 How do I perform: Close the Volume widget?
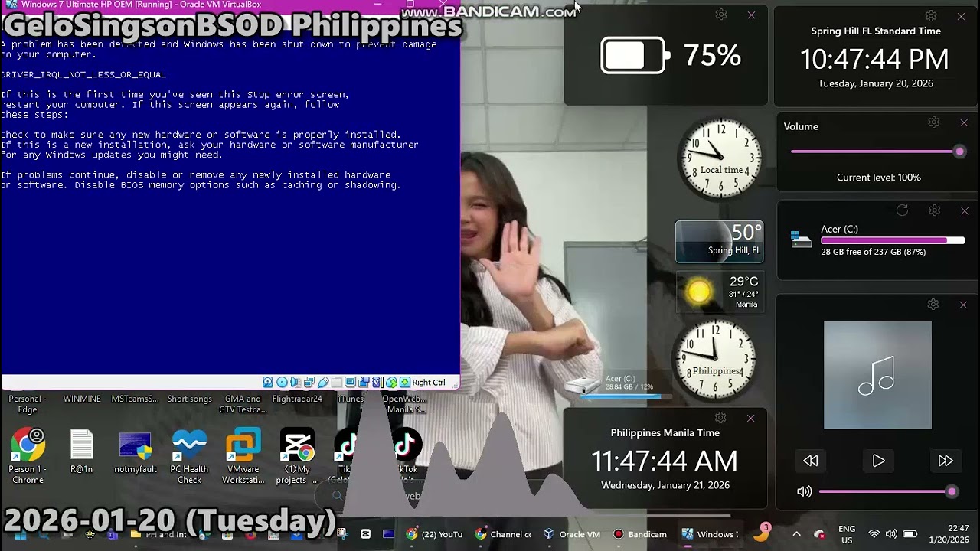pos(964,122)
